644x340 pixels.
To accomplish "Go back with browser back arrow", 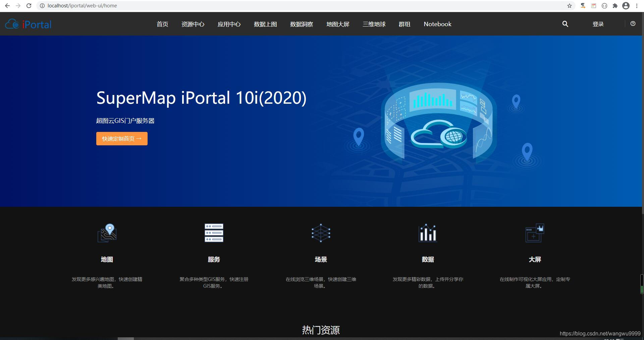I will coord(7,6).
